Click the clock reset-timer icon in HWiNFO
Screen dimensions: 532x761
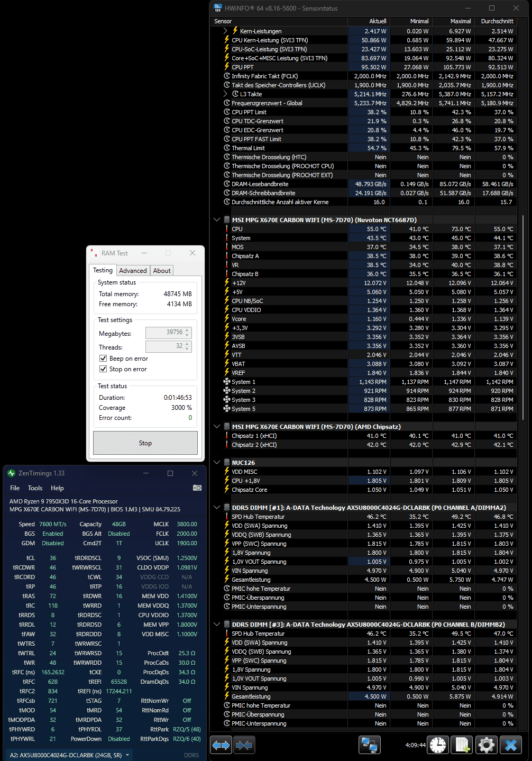pos(438,745)
